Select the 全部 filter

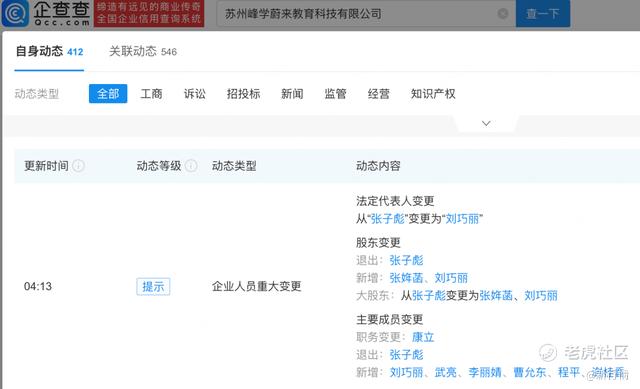coord(108,93)
